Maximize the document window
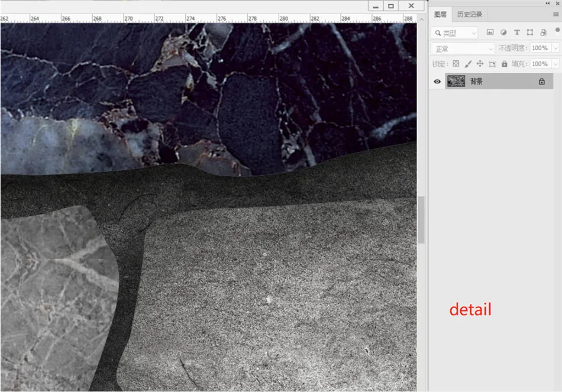The height and width of the screenshot is (392, 562). 391,6
